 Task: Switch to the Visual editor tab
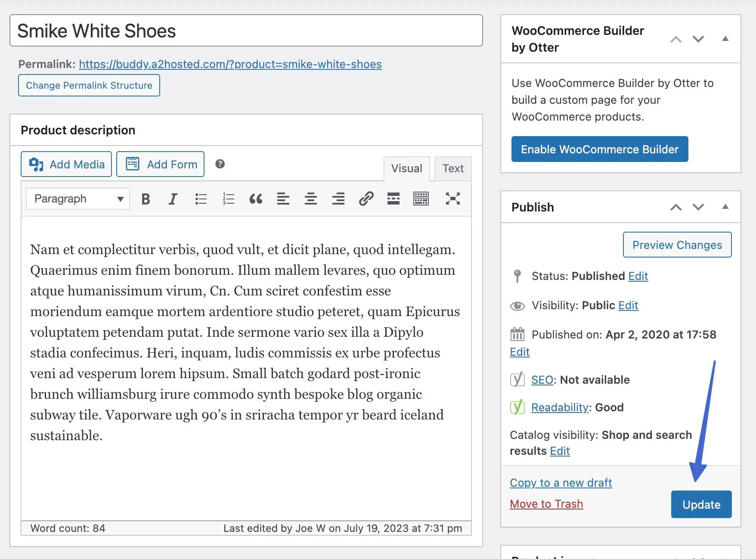(406, 168)
